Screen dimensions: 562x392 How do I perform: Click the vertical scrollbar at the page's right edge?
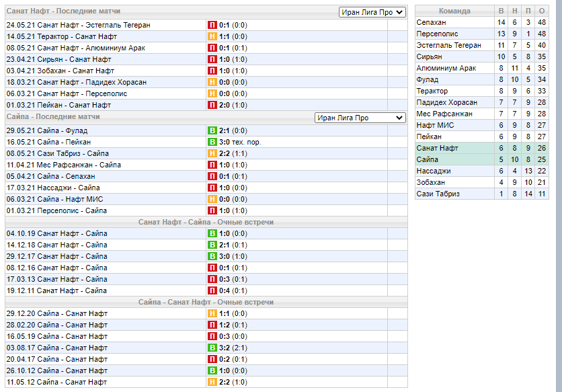(x=559, y=196)
